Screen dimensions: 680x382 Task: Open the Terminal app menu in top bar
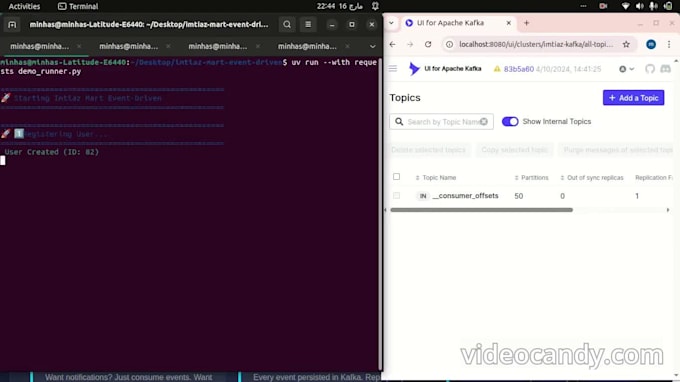tap(78, 7)
